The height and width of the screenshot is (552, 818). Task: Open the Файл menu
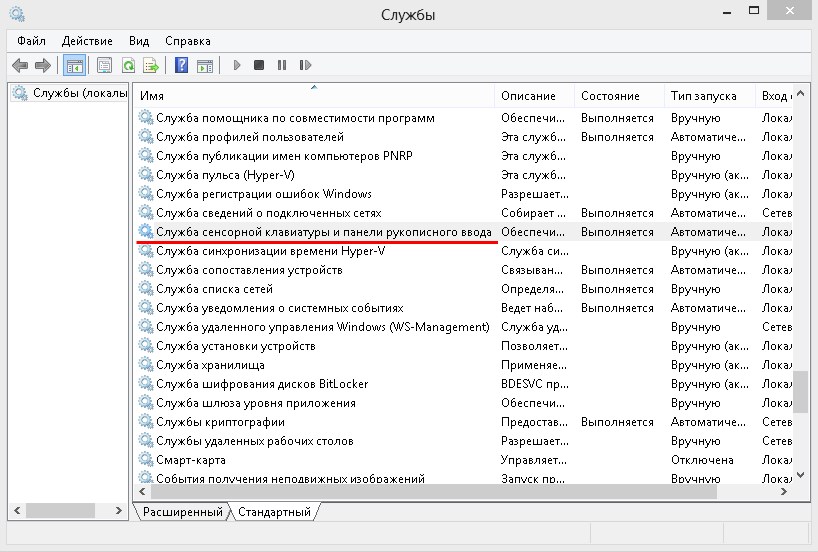(x=31, y=41)
